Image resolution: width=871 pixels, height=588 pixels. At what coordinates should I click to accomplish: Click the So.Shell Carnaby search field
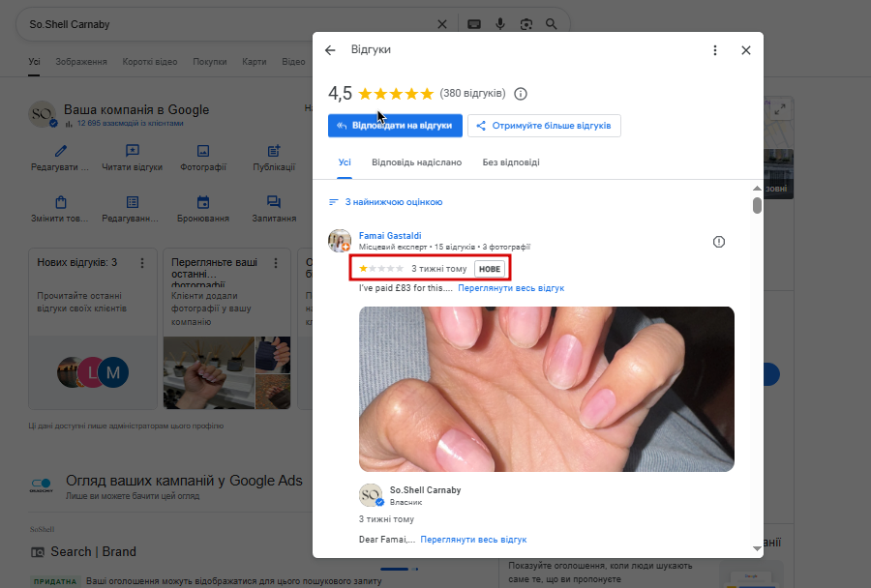pyautogui.click(x=227, y=24)
